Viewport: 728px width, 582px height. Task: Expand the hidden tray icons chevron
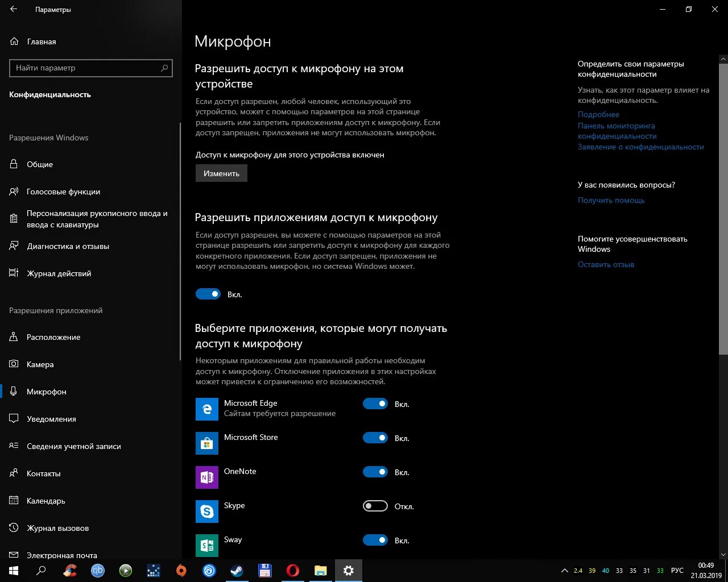coord(564,571)
